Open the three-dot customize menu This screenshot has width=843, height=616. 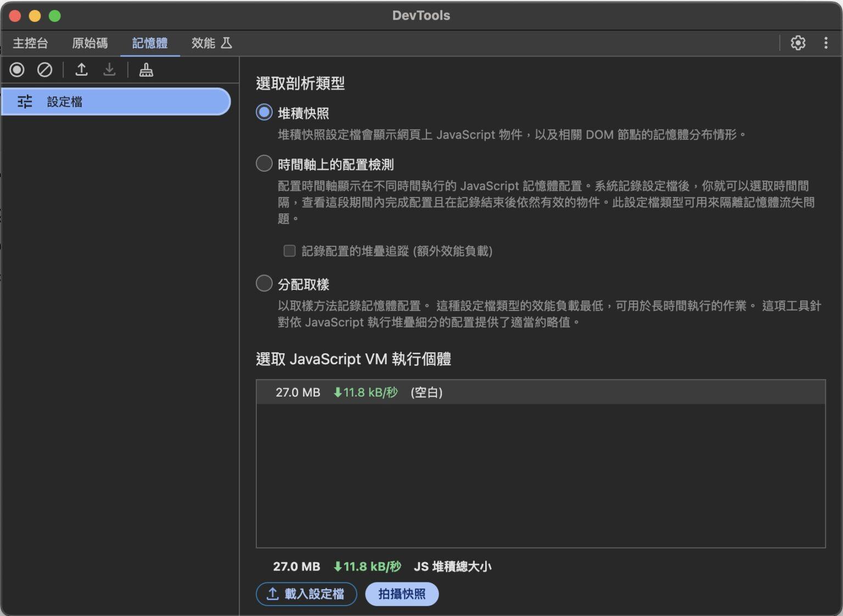click(x=825, y=43)
